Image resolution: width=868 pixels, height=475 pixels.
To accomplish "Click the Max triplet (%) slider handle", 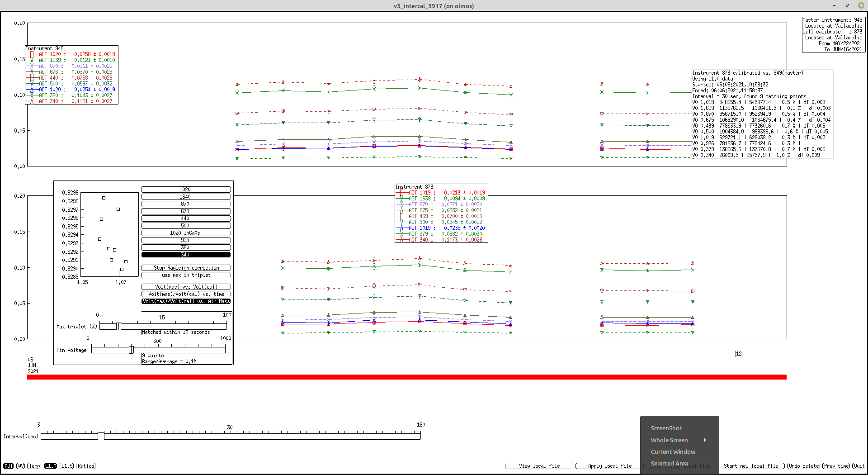I will [118, 326].
